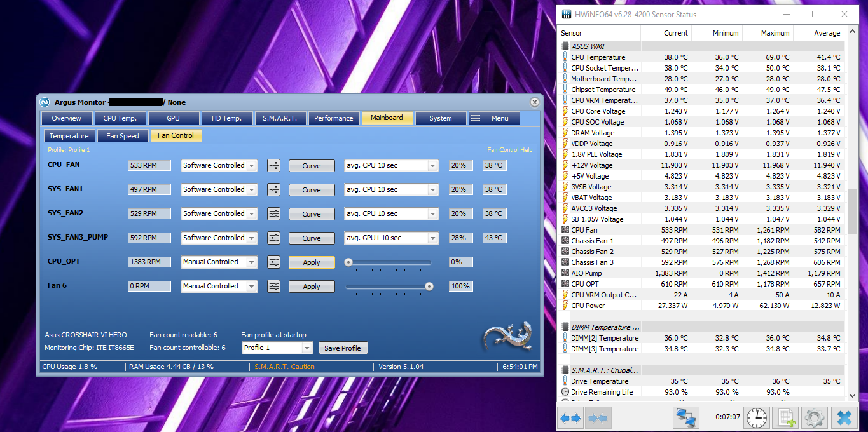
Task: Open SYS_FAN3_PUMP control mode dropdown
Action: point(219,238)
